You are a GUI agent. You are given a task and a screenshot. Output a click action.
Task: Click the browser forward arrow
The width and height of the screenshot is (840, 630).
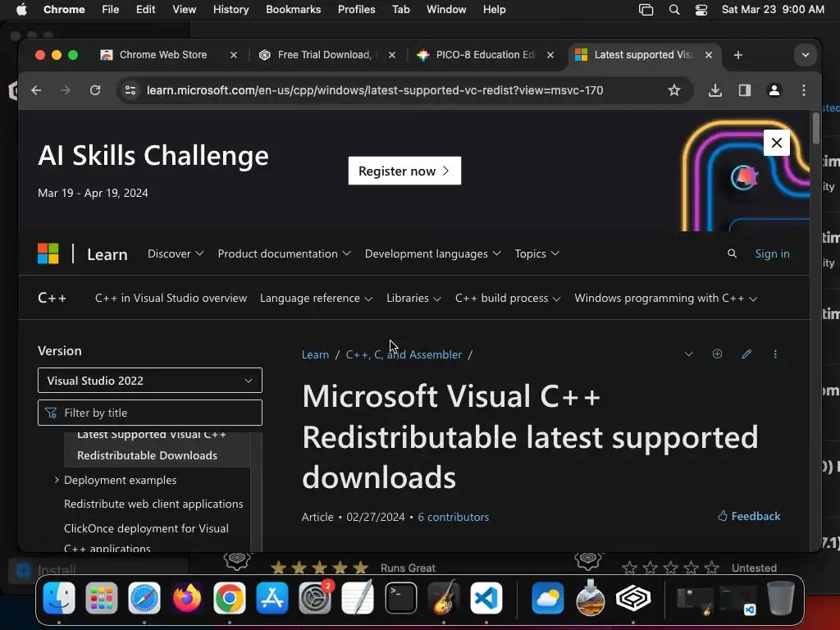coord(66,90)
